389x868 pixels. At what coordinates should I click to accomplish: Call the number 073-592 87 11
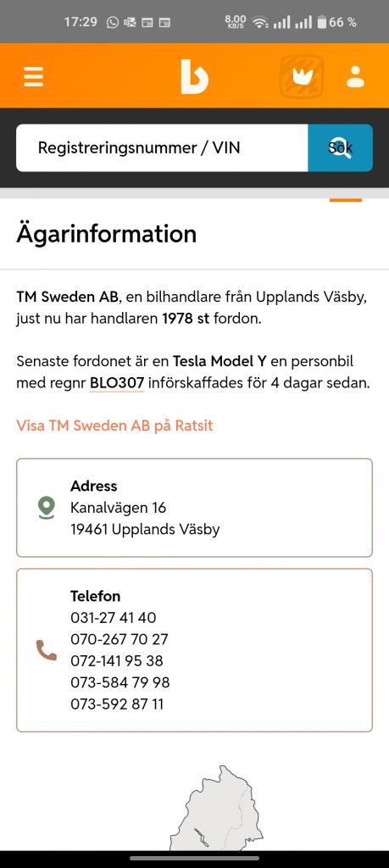click(117, 704)
